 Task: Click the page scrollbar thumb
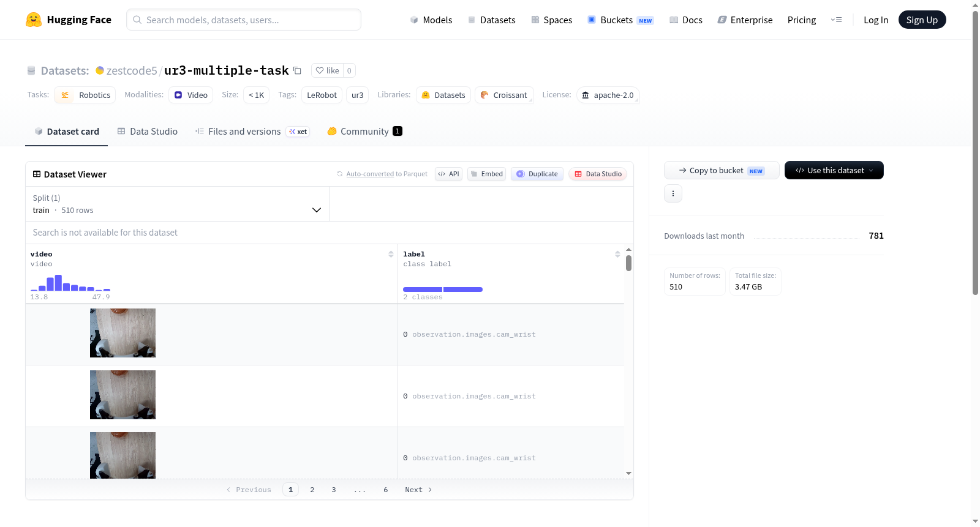point(975,153)
